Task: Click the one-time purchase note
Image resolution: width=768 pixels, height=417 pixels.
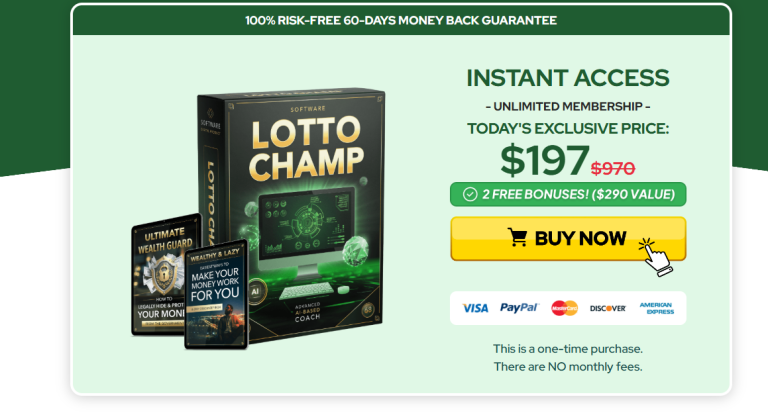Action: 568,358
